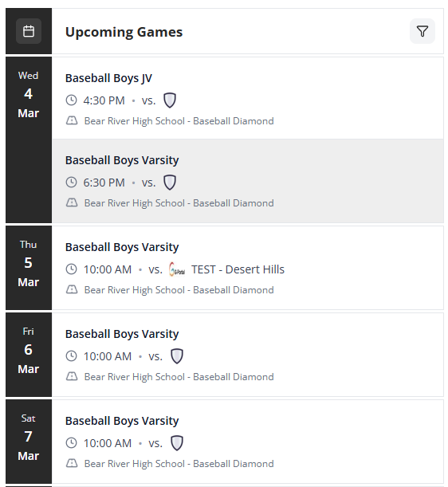Screen dimensions: 448x487
Task: Select the Wed 4 Mar date block
Action: point(29,139)
